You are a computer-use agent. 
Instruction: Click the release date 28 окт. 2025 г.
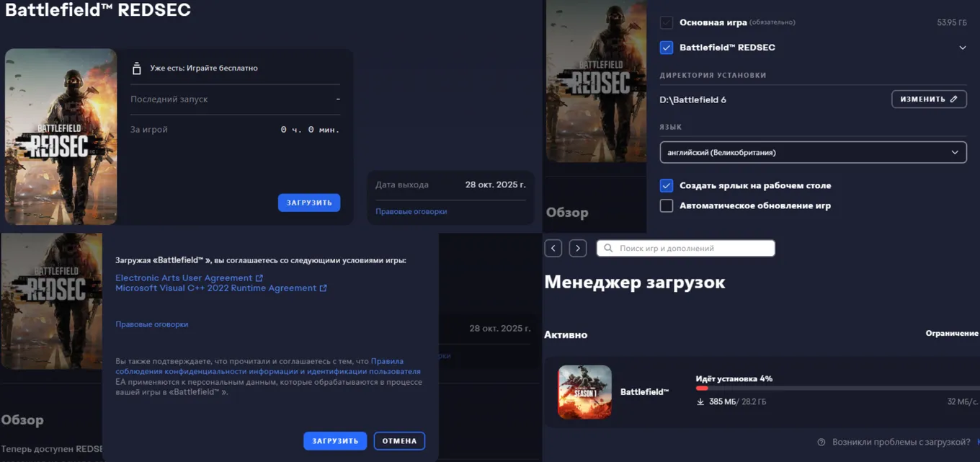tap(495, 185)
